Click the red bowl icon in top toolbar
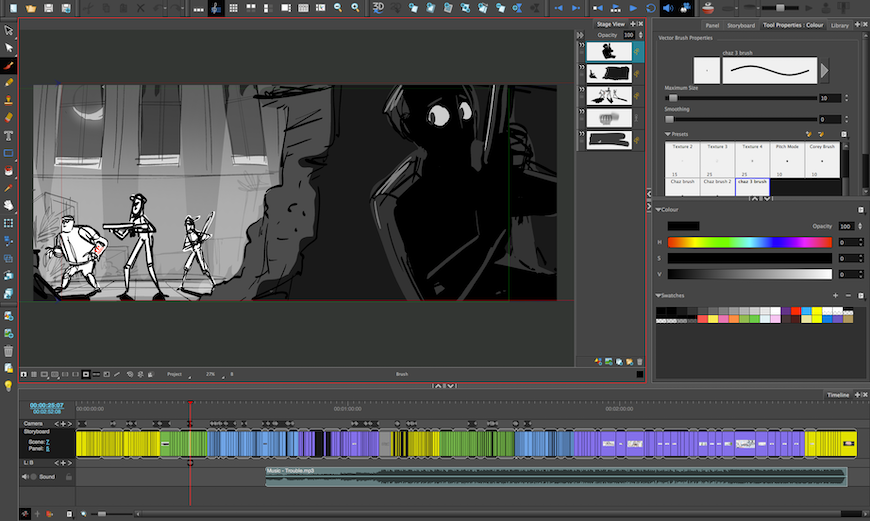This screenshot has height=521, width=870. pos(708,8)
